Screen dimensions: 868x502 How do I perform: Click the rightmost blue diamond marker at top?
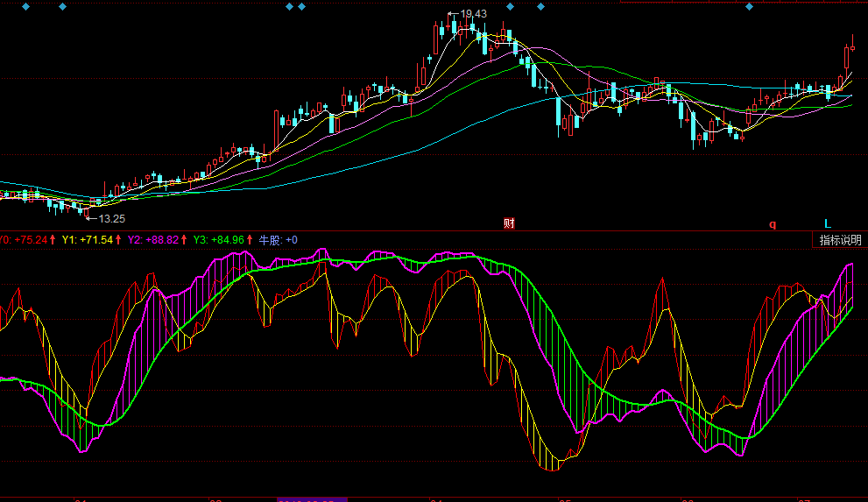[x=749, y=7]
